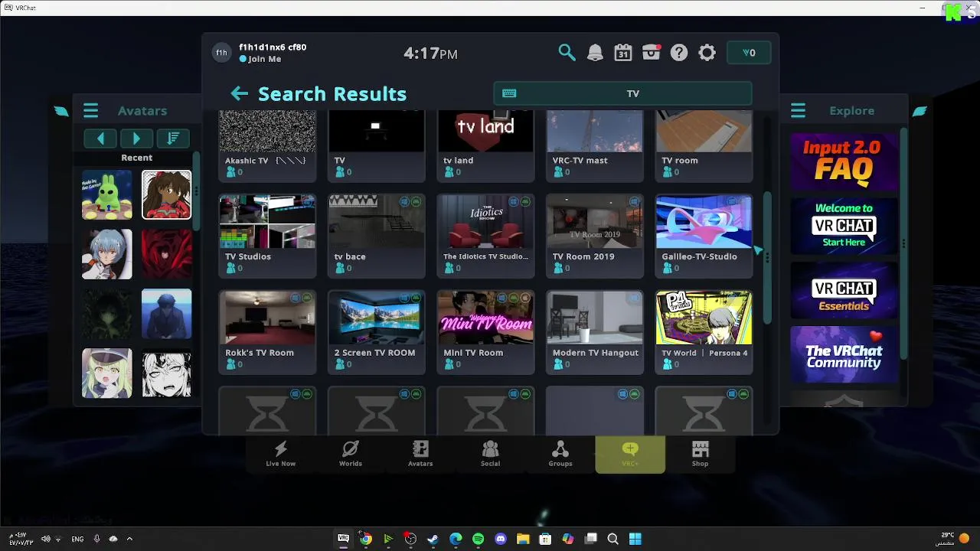980x551 pixels.
Task: Open TV World Persona 4 card
Action: click(x=704, y=332)
